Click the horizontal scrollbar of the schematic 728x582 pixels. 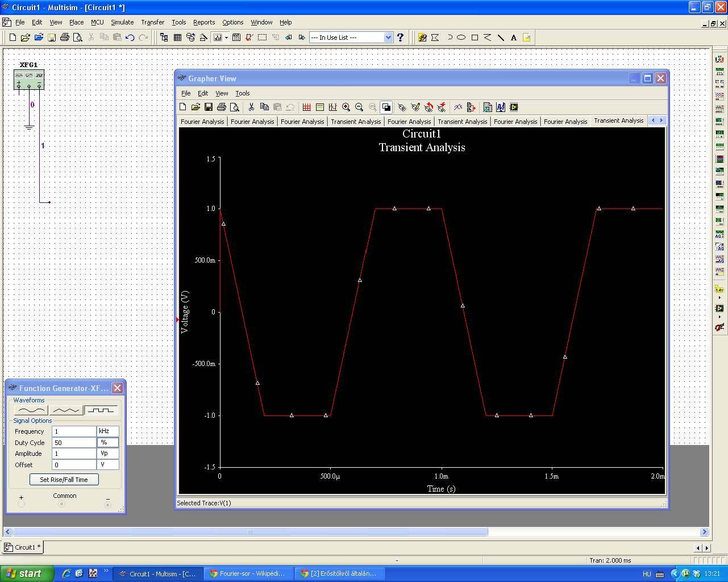coord(250,532)
